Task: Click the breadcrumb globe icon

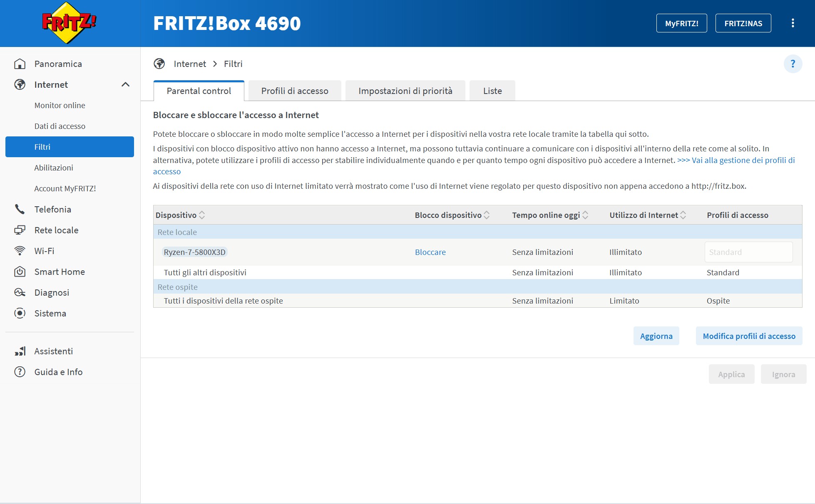Action: pyautogui.click(x=159, y=64)
